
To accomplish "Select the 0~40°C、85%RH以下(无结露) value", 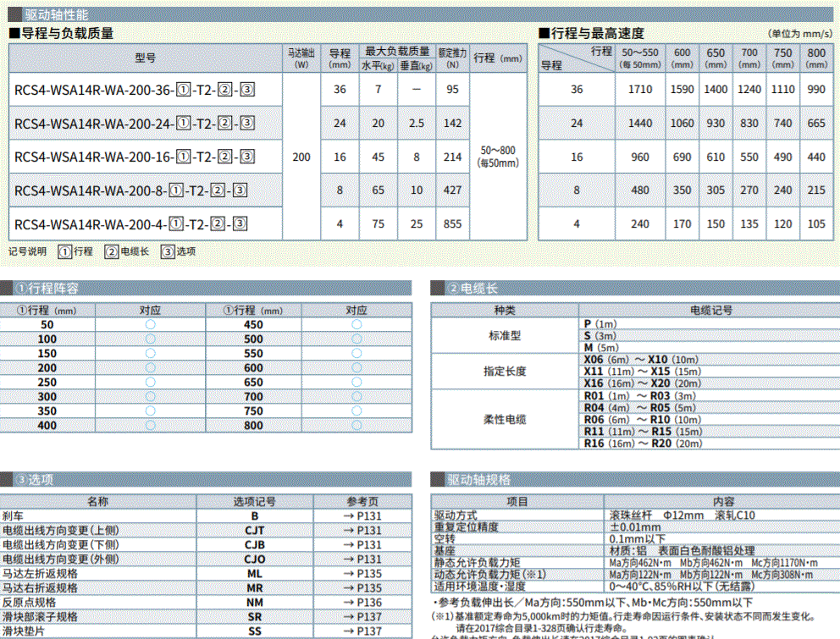I will (x=682, y=587).
